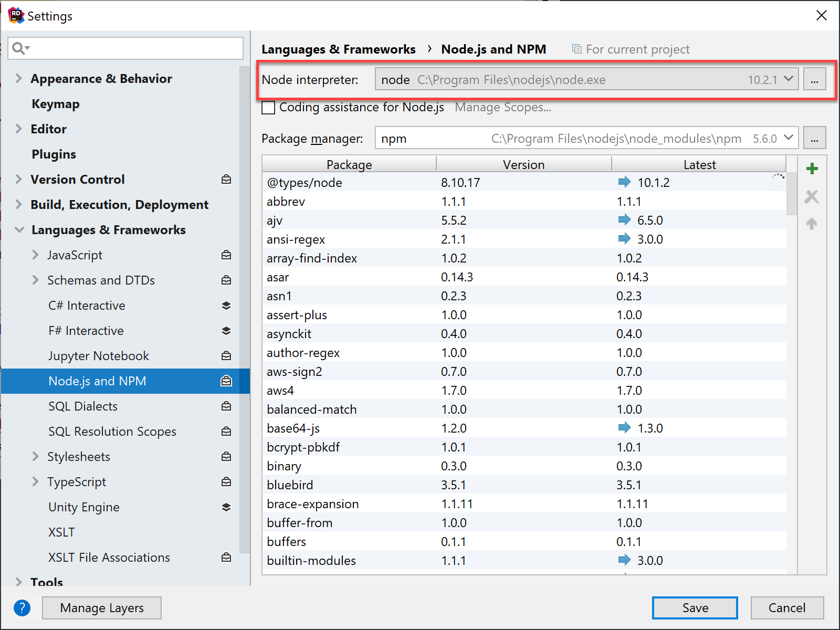
Task: Open SQL Dialects settings page
Action: (83, 406)
